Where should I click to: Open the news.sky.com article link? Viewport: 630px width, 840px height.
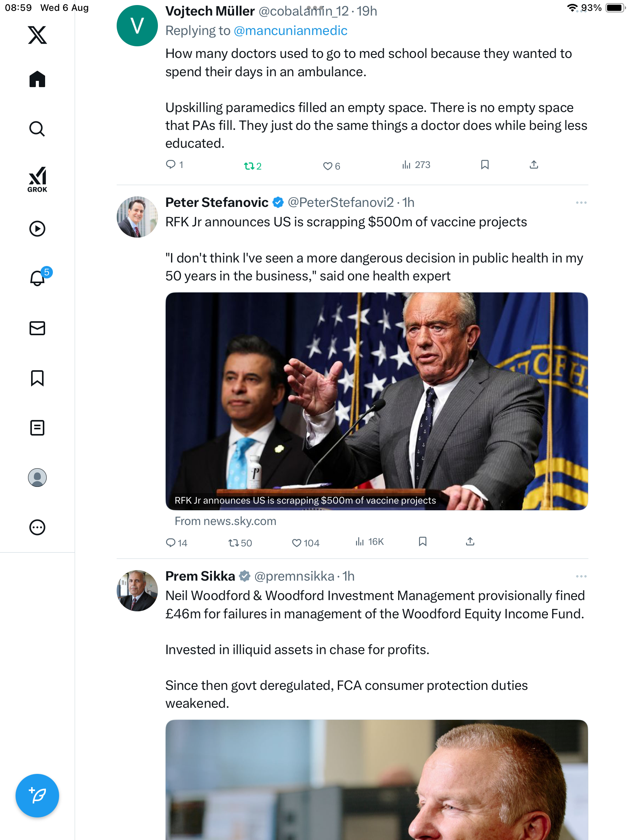tap(225, 521)
